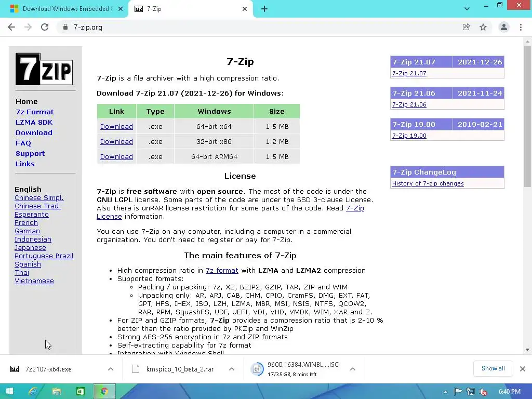Click the in-progress ISO download icon
Screen dimensions: 532x399
tap(257, 369)
